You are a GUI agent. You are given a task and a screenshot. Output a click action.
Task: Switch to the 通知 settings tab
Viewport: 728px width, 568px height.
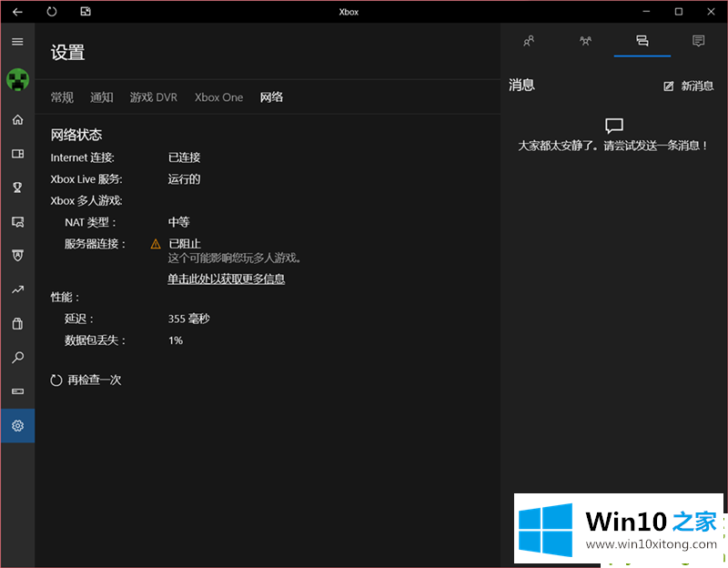[101, 97]
